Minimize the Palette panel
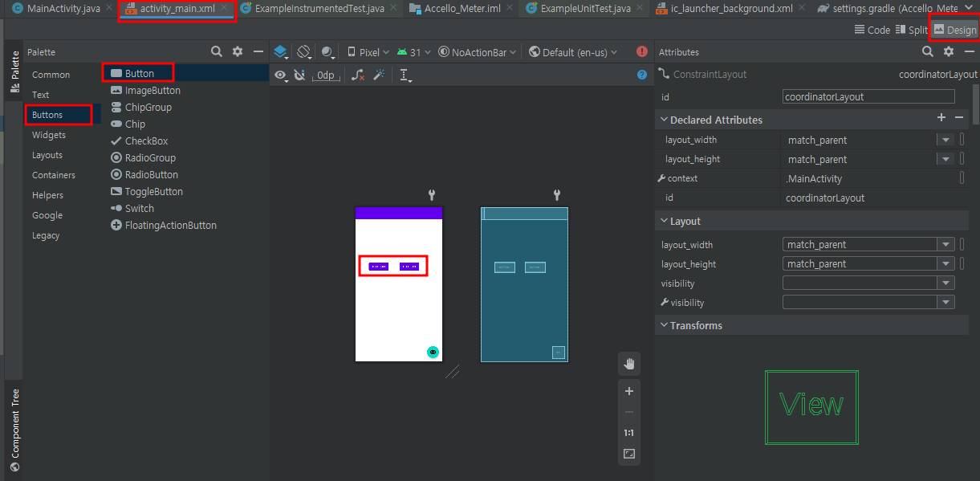Screen dimensions: 980x481 point(258,51)
